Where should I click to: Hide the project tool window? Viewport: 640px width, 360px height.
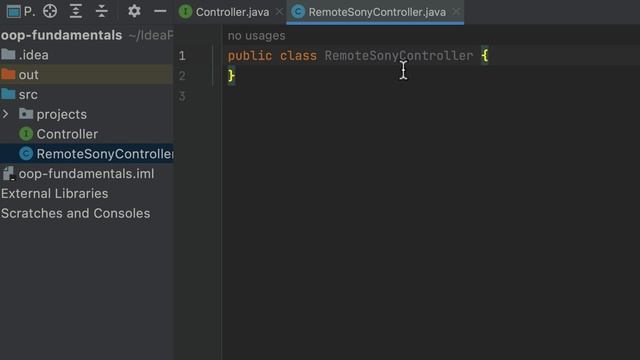[x=160, y=11]
